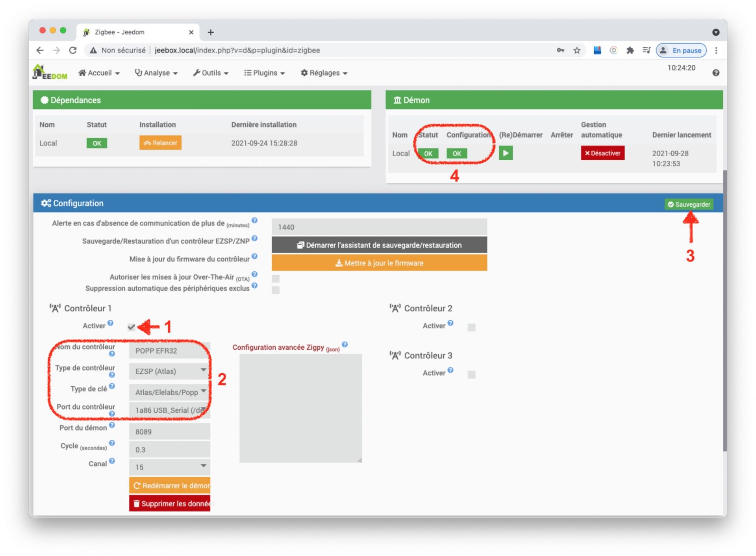Screen dimensions: 756x556
Task: Click the help icon next to Port du démon
Action: point(112,425)
